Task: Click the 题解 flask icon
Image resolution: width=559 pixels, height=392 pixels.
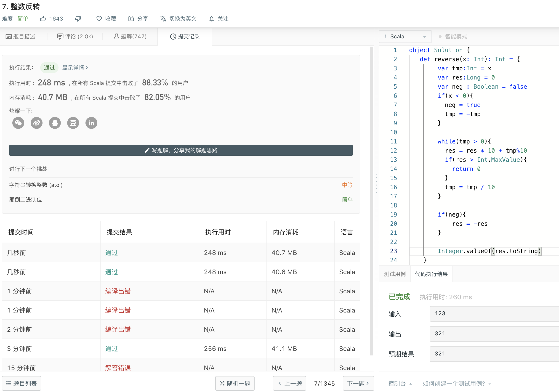Action: pyautogui.click(x=117, y=37)
